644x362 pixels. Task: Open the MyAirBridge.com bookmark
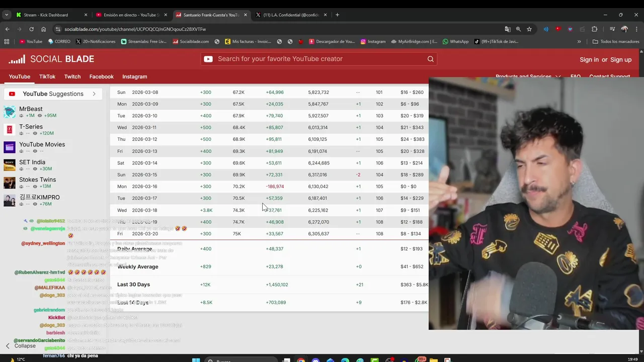pos(414,42)
